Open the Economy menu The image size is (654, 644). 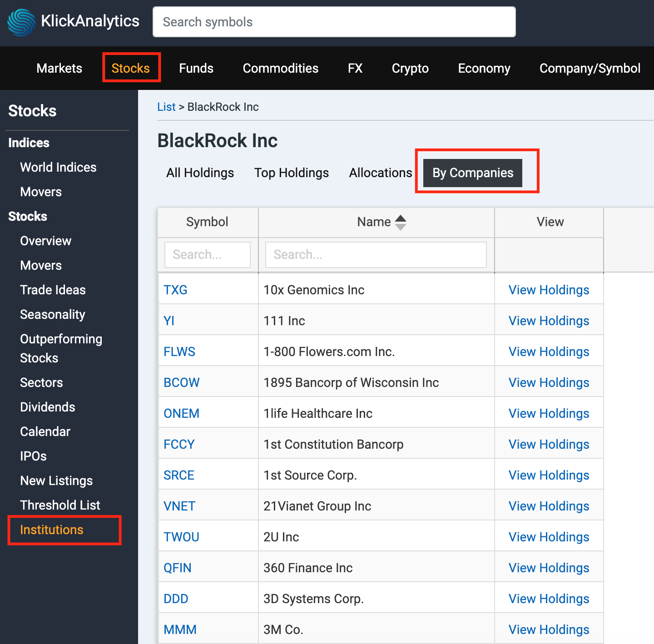click(484, 68)
